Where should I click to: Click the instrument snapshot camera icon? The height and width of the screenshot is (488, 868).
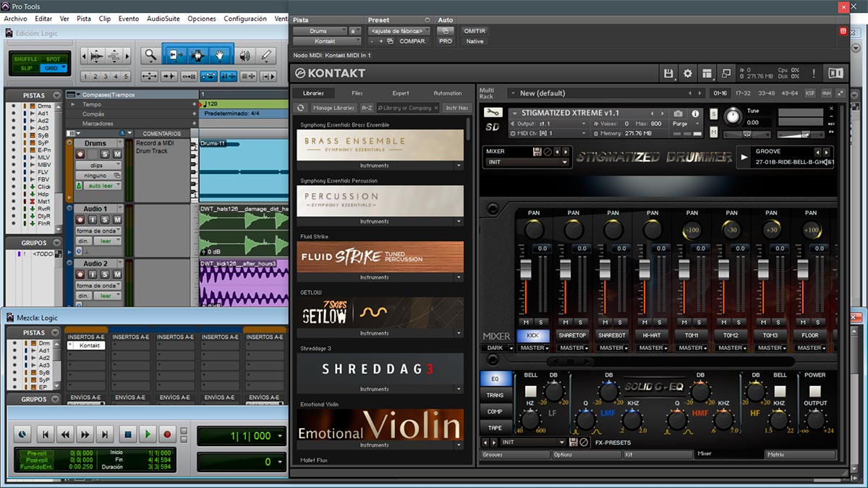678,114
